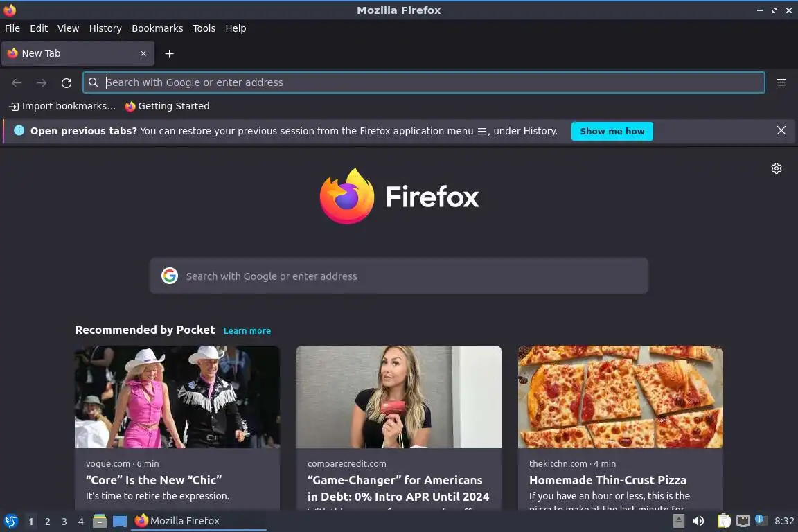Screen dimensions: 798x532
Task: Follow the Learn more Pocket link
Action: coord(247,331)
